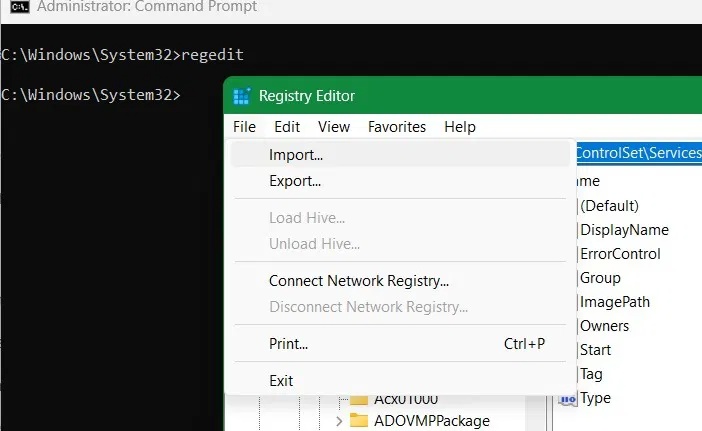Click the Command Prompt window icon
702x431 pixels.
point(15,7)
